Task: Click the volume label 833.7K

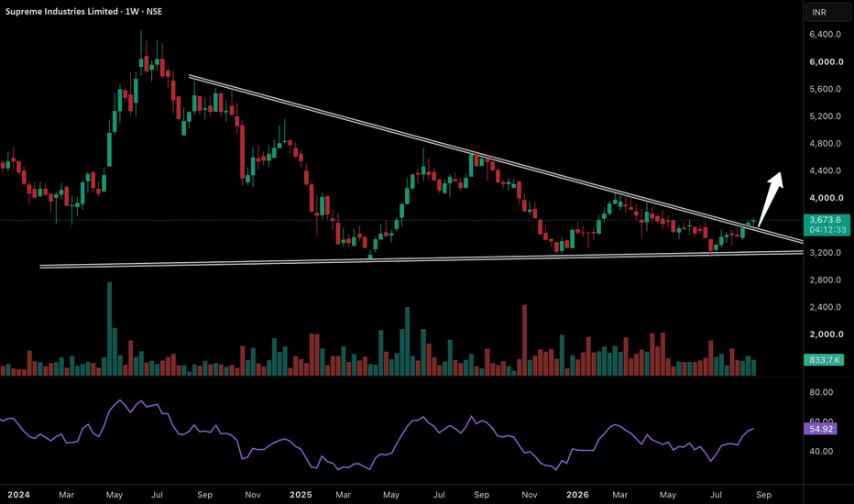Action: click(824, 359)
